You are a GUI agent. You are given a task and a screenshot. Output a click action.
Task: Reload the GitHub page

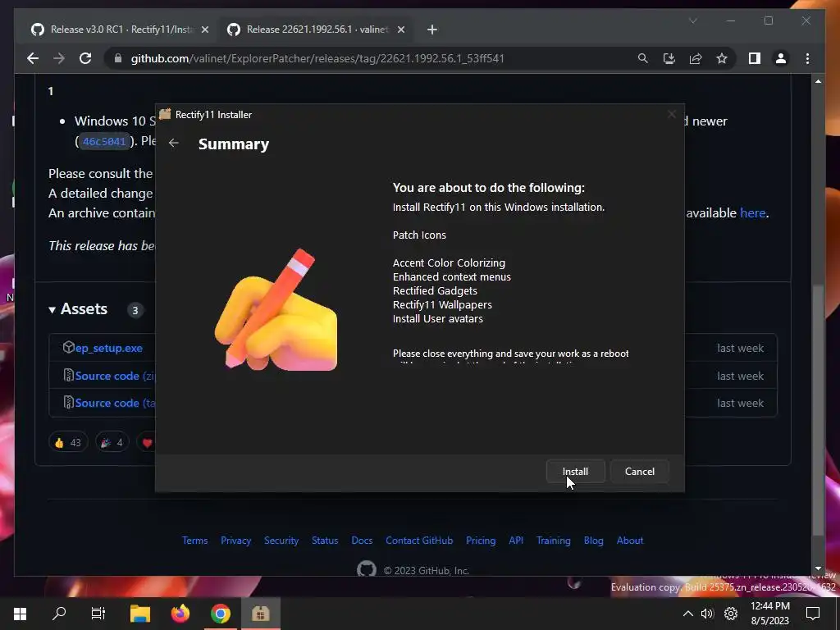85,58
